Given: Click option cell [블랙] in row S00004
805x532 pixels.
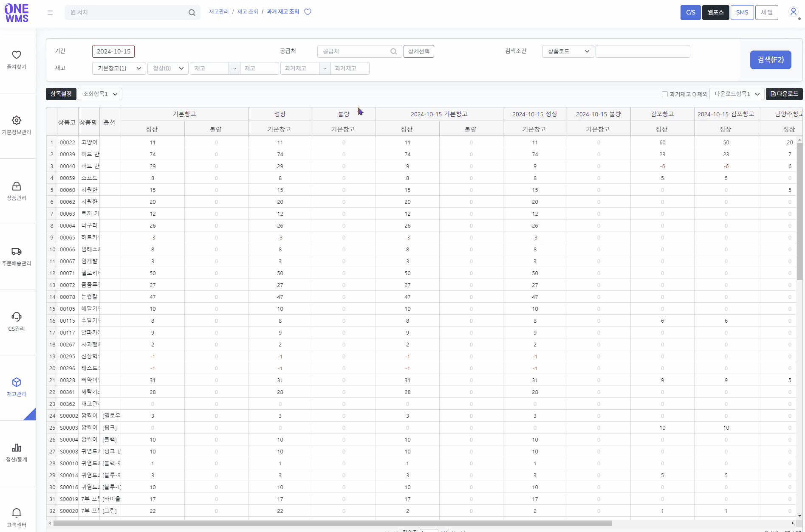Looking at the screenshot, I should (x=110, y=440).
